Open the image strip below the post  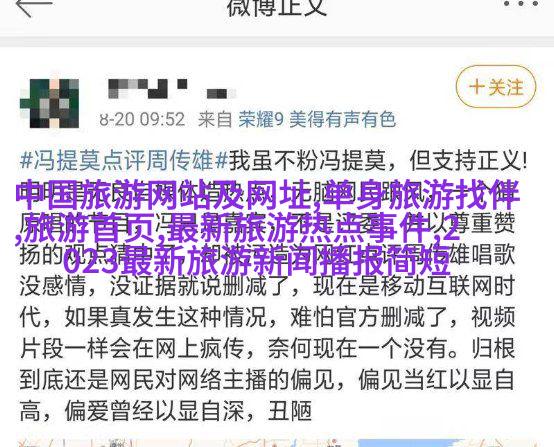point(277,443)
